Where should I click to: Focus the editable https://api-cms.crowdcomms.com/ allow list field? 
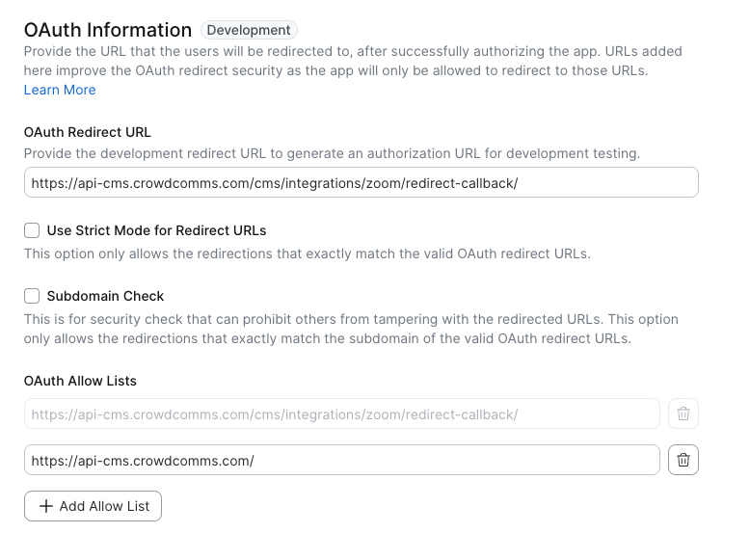pyautogui.click(x=341, y=460)
